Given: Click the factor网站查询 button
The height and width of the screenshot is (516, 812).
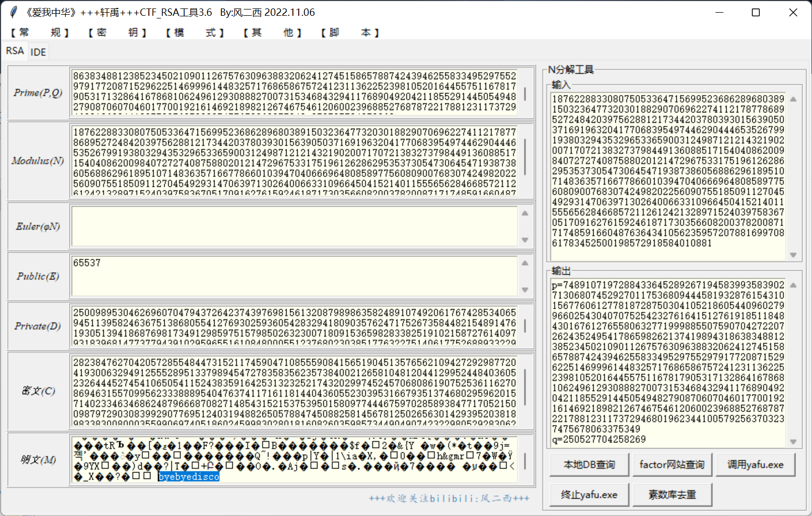Looking at the screenshot, I should (x=672, y=465).
